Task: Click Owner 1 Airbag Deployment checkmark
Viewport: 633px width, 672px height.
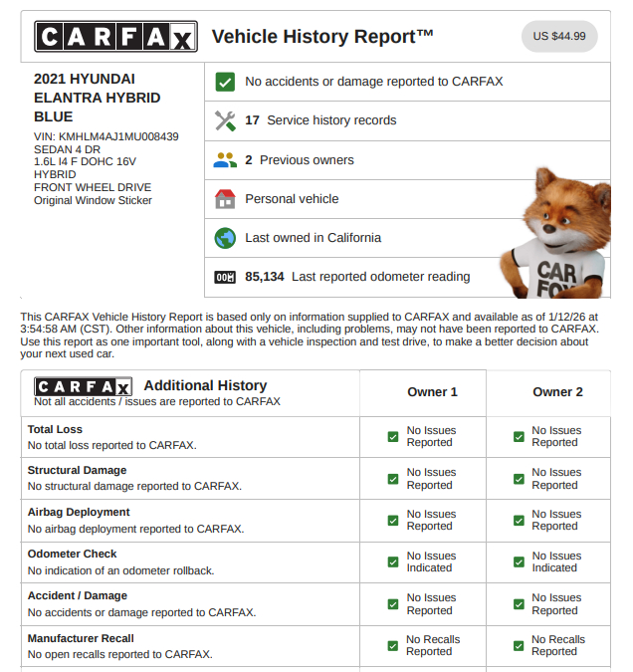Action: pos(393,521)
